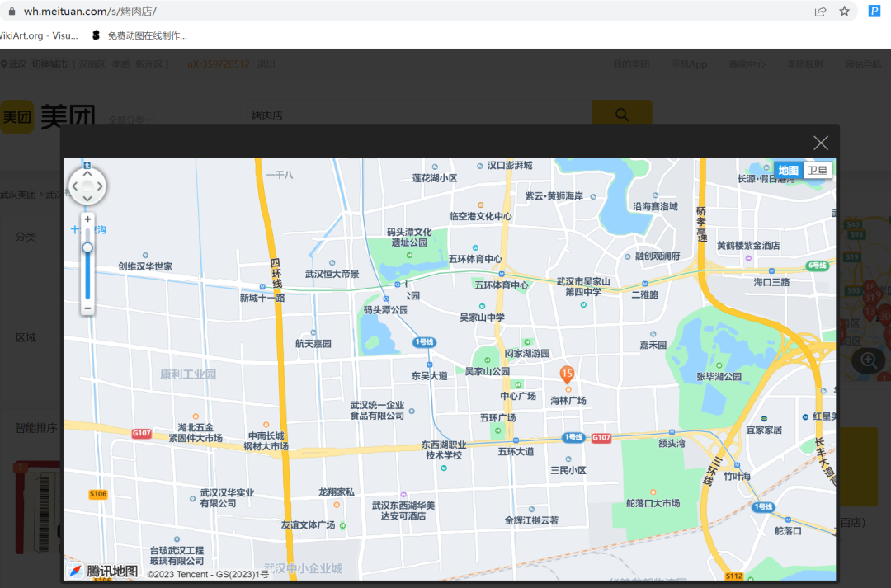Open the 手机App menu
This screenshot has width=891, height=588.
click(x=689, y=64)
